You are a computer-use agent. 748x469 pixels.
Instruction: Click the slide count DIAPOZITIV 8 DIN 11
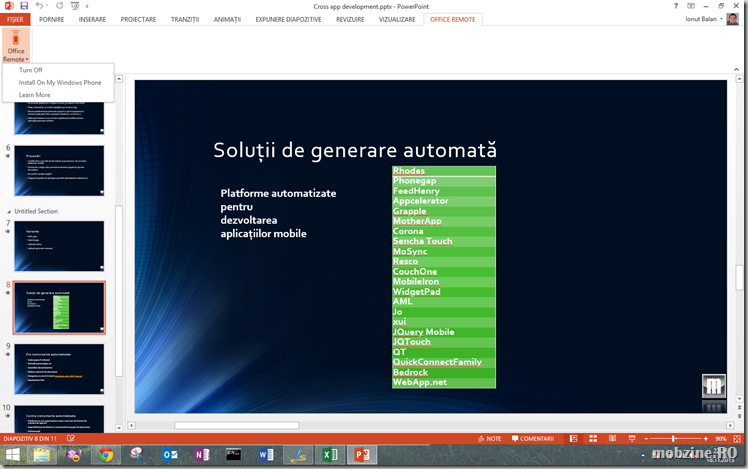click(30, 438)
